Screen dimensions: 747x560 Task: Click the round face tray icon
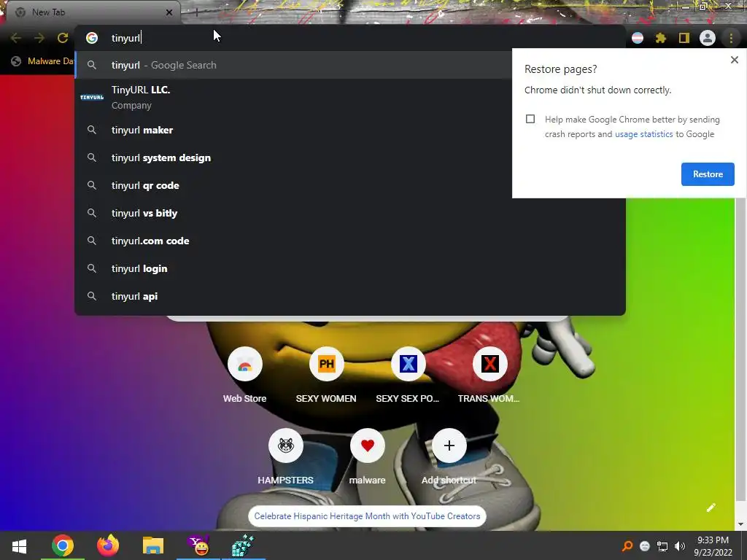[645, 545]
